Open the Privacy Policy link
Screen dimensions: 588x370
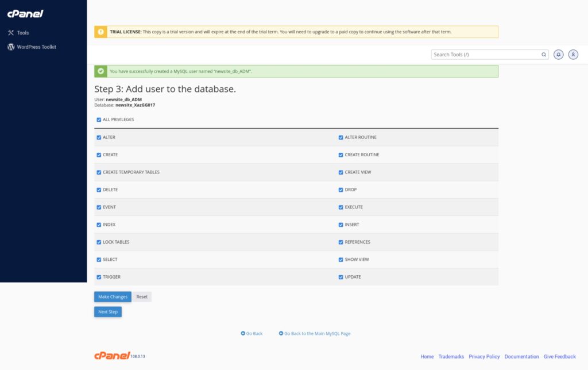pos(484,356)
